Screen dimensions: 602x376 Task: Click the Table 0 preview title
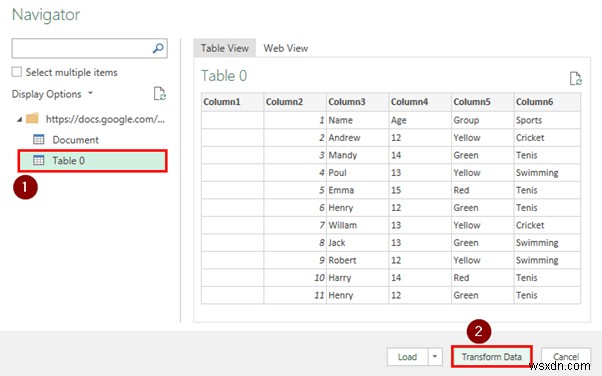(x=224, y=76)
